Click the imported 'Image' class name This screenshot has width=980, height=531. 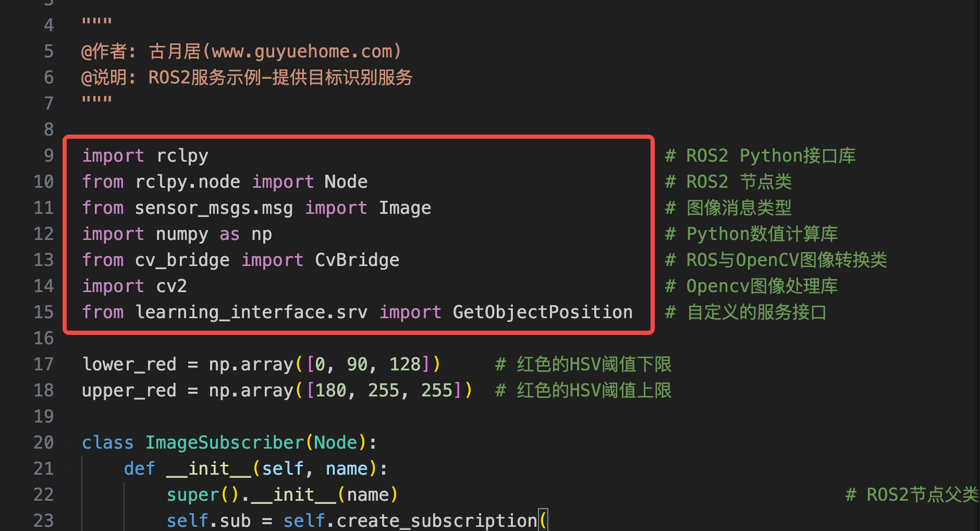click(405, 208)
